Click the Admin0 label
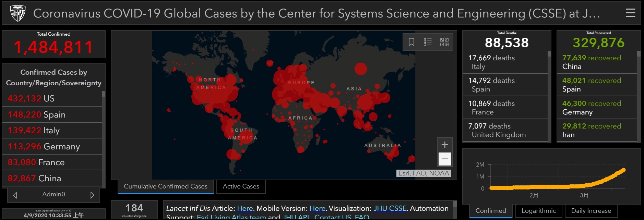This screenshot has width=644, height=220. 53,194
